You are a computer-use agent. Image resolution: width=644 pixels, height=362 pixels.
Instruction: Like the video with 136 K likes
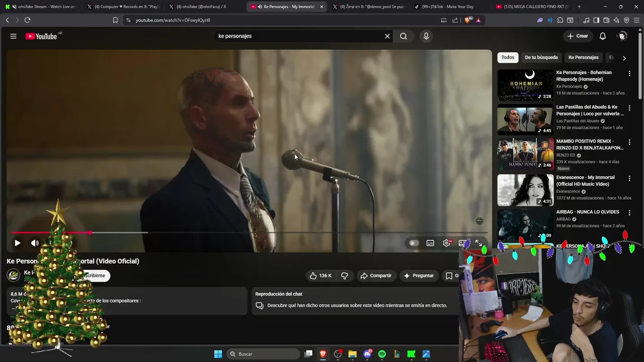[x=320, y=276]
